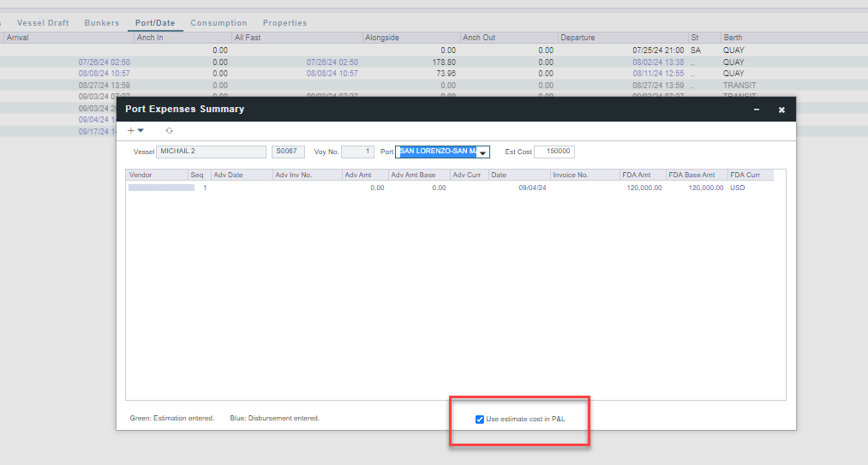
Task: Click the add (+) icon in Port Expenses toolbar
Action: [131, 130]
